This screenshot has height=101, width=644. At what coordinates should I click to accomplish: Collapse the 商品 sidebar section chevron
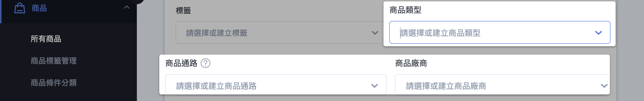click(127, 7)
